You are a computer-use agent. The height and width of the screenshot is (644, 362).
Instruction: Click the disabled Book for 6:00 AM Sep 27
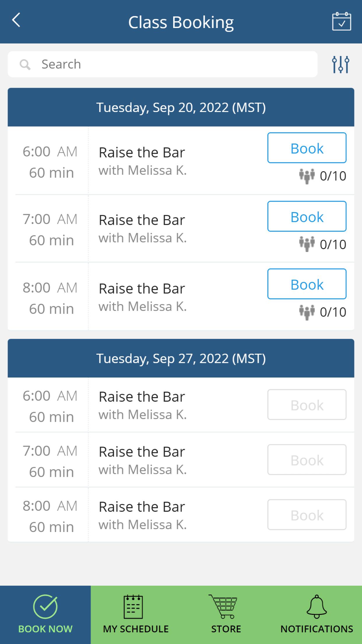[x=307, y=405]
